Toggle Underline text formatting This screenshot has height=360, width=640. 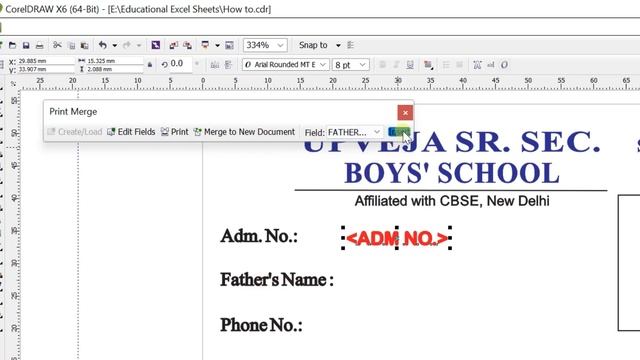coord(410,65)
